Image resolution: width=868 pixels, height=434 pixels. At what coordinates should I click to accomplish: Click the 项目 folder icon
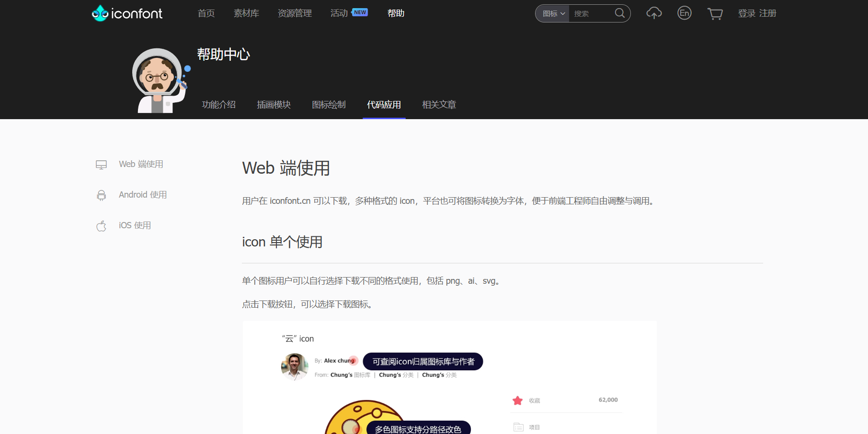tap(518, 427)
